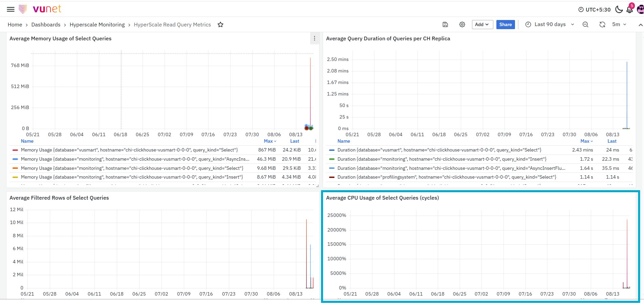
Task: Open Dashboards breadcrumb
Action: coord(46,24)
